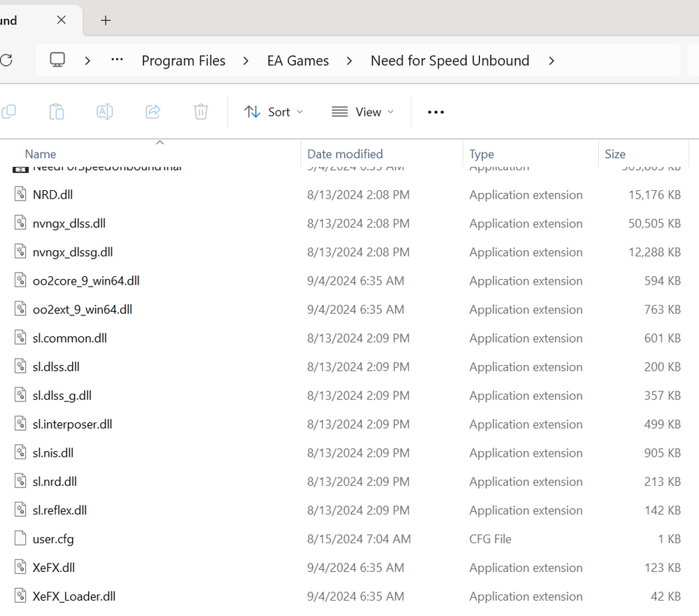Click the Delete trash can icon

coord(201,112)
